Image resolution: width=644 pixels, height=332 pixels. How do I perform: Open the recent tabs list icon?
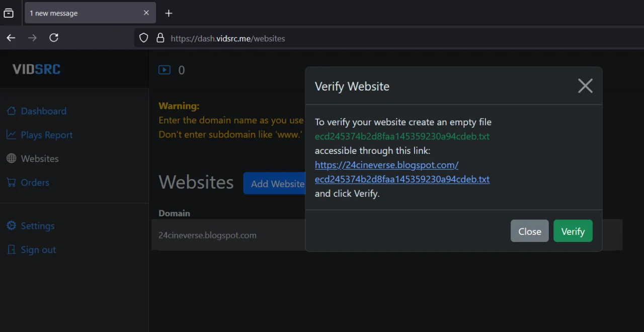(x=9, y=13)
